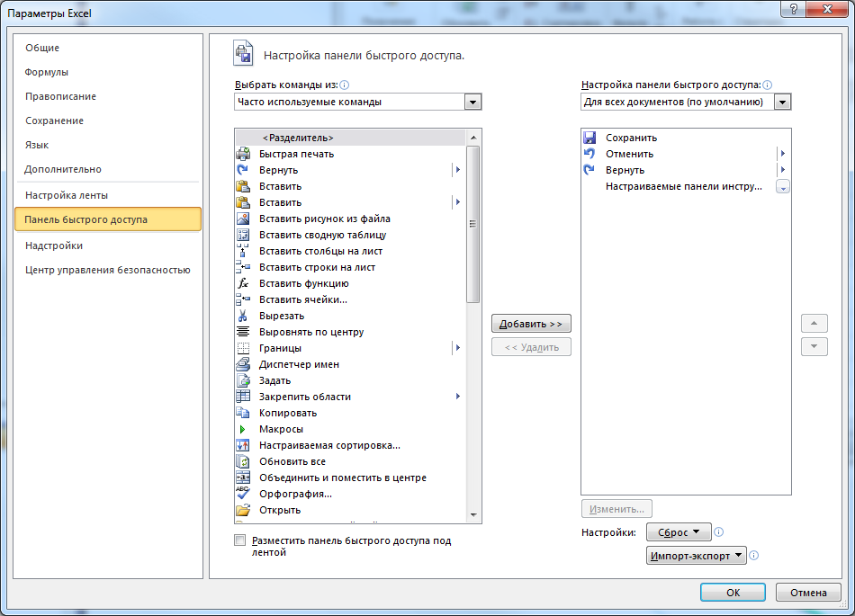Click the Сохранить floppy icon in the right list

[x=589, y=138]
